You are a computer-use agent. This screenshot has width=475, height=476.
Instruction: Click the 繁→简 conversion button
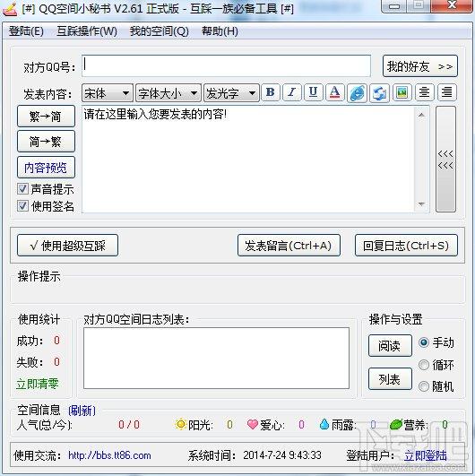point(46,117)
